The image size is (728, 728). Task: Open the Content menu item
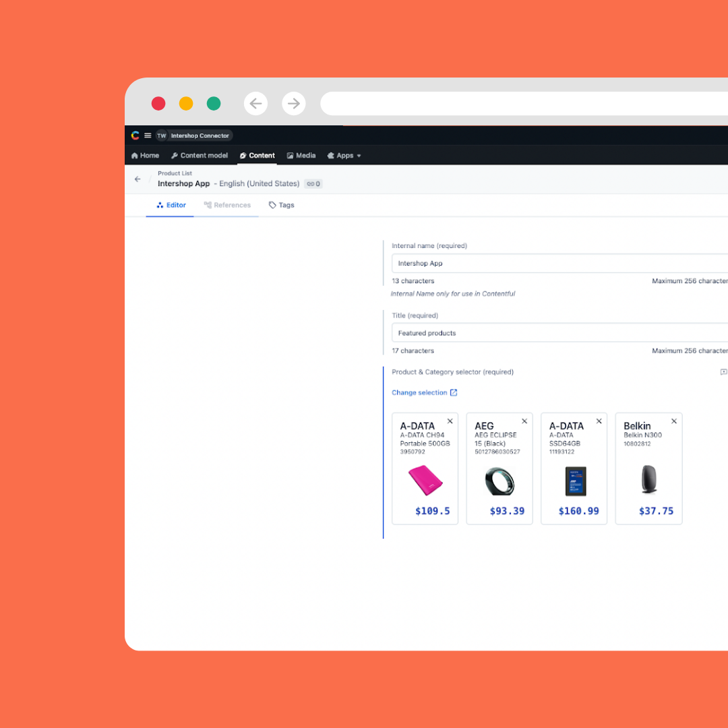[x=257, y=156]
